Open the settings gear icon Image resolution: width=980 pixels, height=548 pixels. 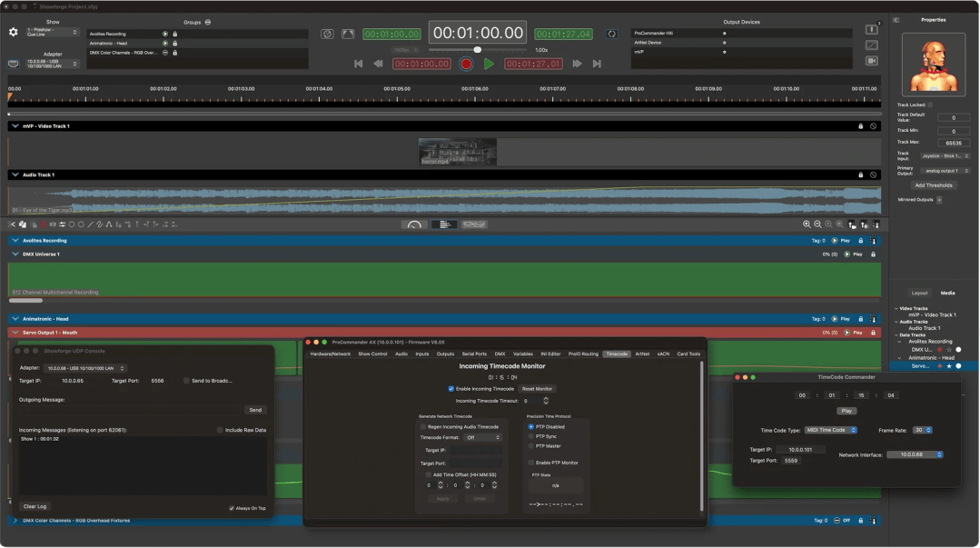pos(13,32)
